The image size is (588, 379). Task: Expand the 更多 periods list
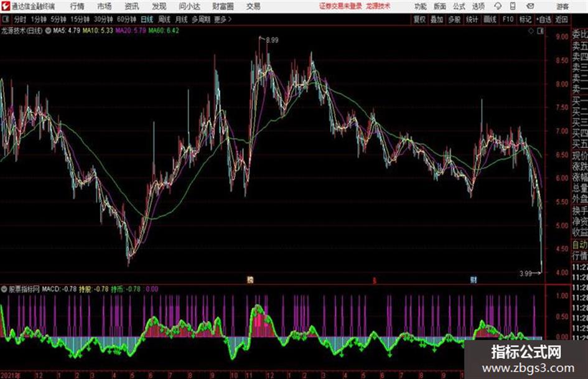223,19
